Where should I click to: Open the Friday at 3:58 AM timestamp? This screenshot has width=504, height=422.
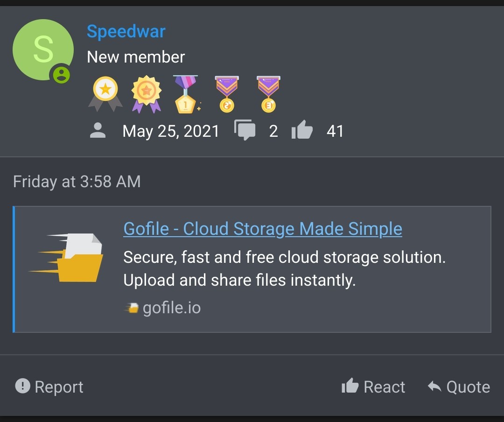point(77,182)
